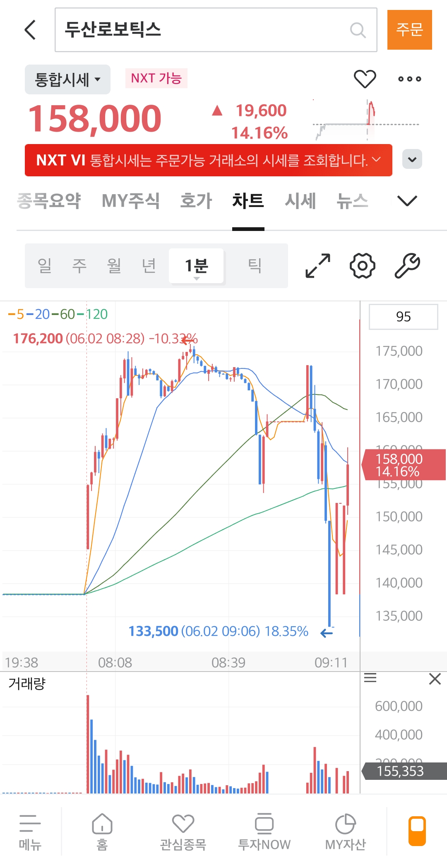
Task: Open the 시세 tab
Action: point(300,201)
